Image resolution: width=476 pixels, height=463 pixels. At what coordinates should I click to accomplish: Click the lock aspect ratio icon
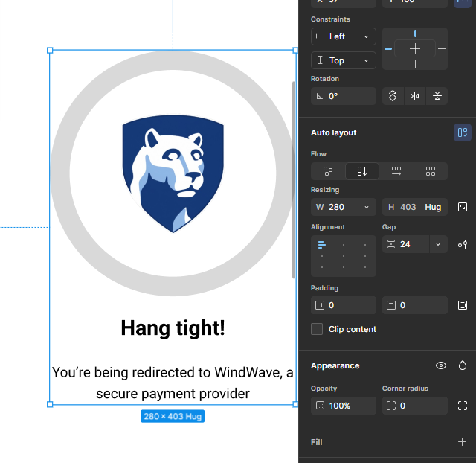click(463, 207)
